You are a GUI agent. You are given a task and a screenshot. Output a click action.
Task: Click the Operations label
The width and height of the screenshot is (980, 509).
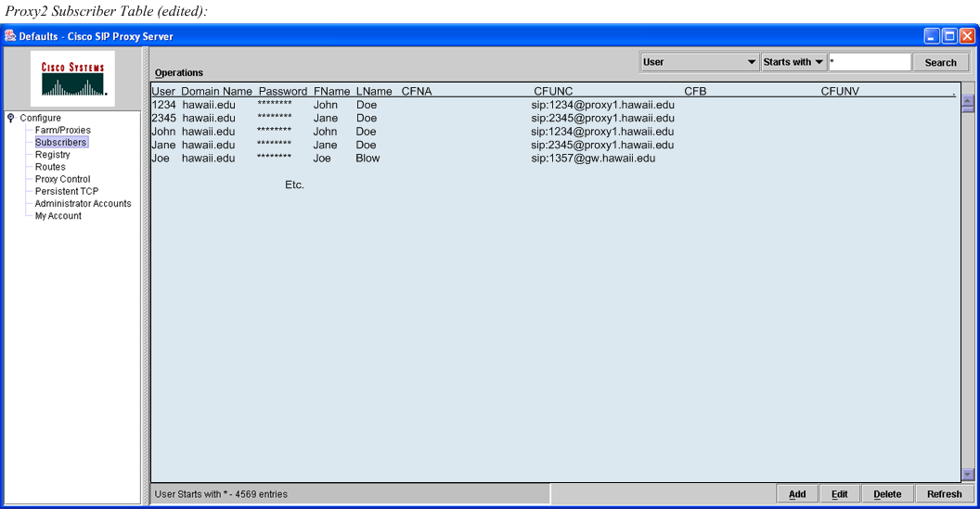[179, 72]
